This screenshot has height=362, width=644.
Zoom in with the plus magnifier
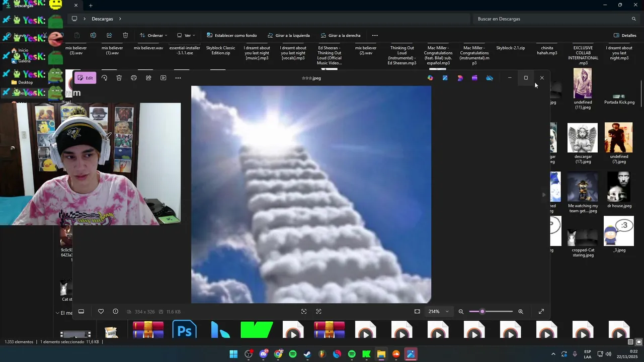pos(521,312)
